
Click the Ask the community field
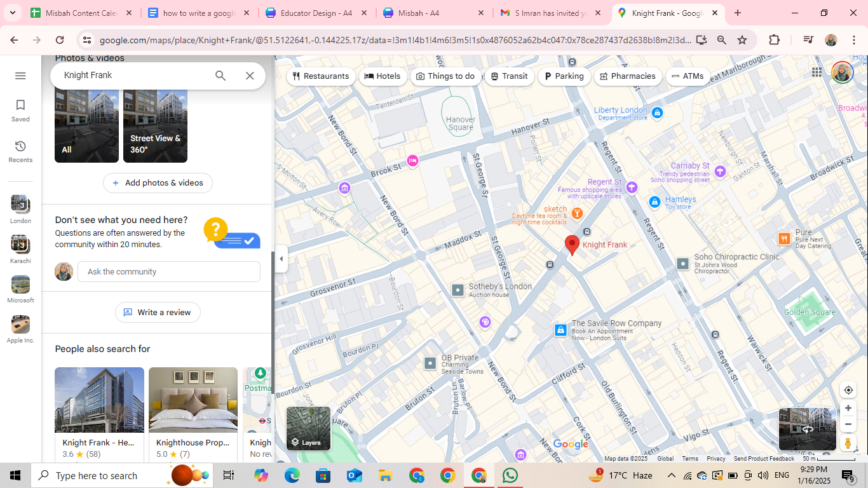[169, 271]
